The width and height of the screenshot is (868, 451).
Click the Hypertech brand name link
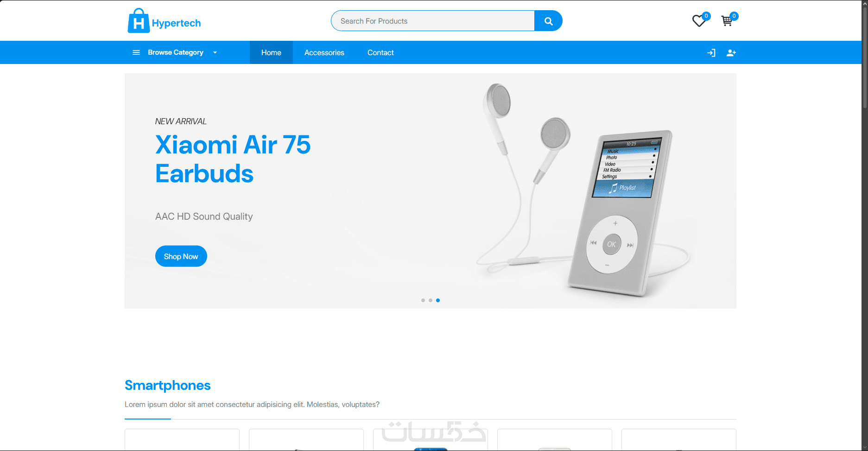click(x=177, y=23)
